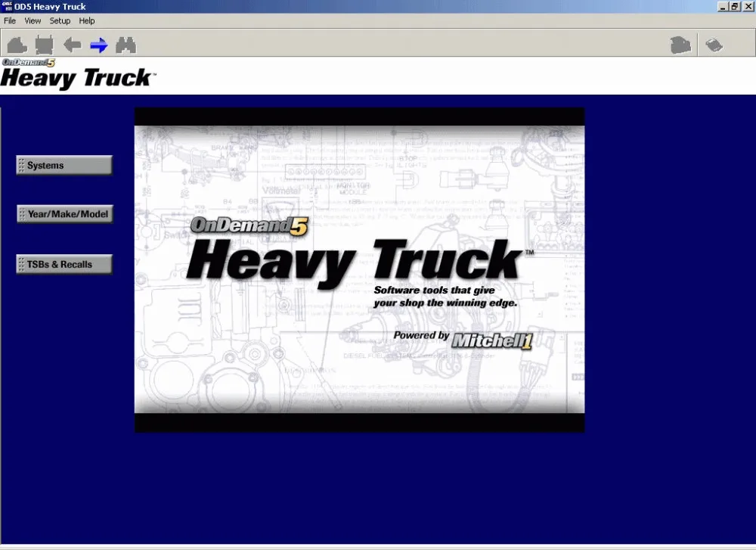Click the OD5 application icon in title bar

7,6
